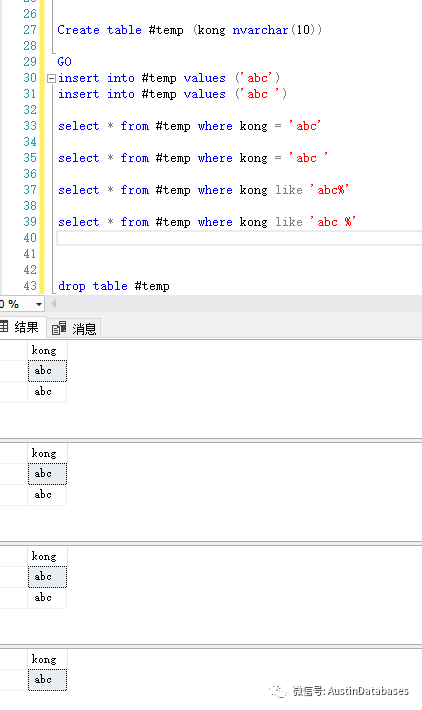Select highlighted abc cell in second result grid
The height and width of the screenshot is (710, 422).
pyautogui.click(x=47, y=474)
